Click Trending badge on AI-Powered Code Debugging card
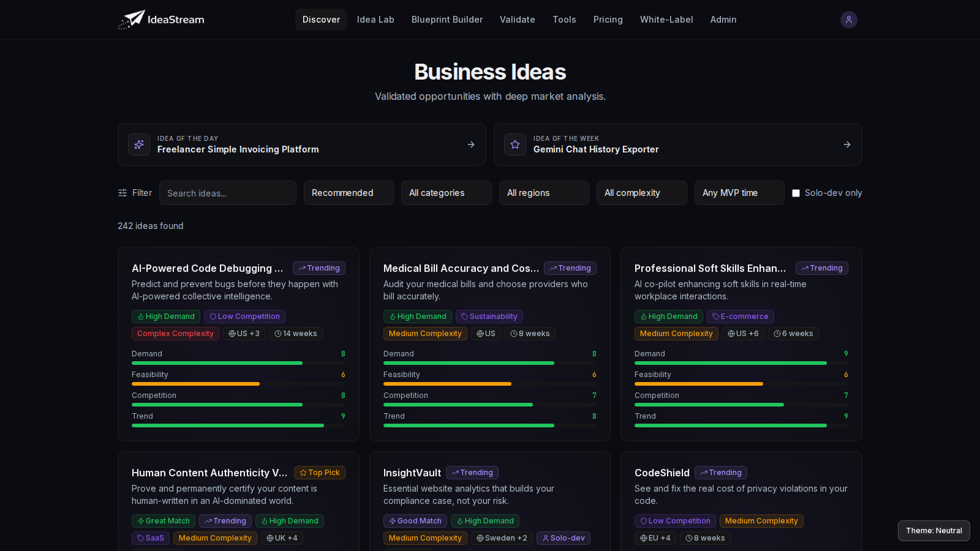Viewport: 980px width, 551px height. 319,268
